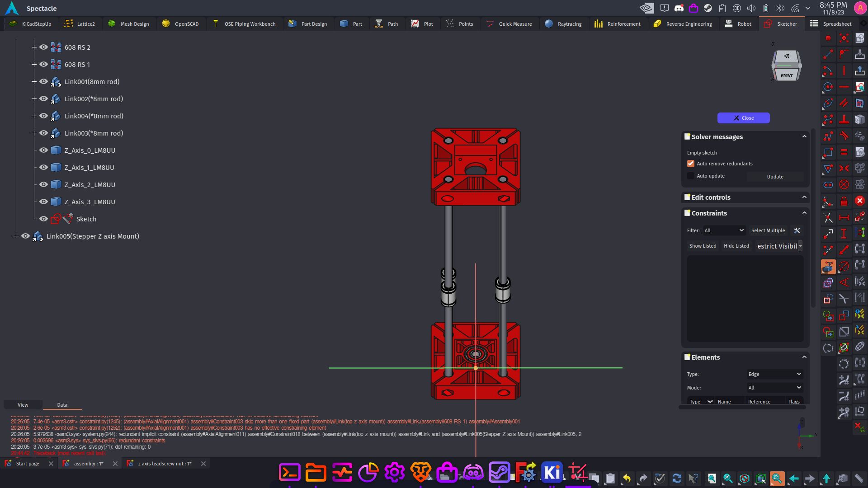
Task: Toggle Auto remove redundants checkbox
Action: coord(691,164)
